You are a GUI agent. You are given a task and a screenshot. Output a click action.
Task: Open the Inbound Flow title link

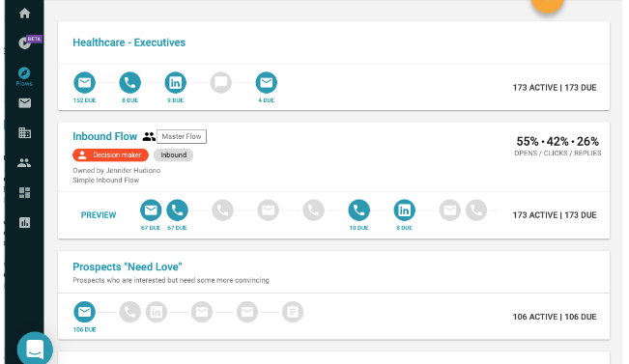(104, 136)
